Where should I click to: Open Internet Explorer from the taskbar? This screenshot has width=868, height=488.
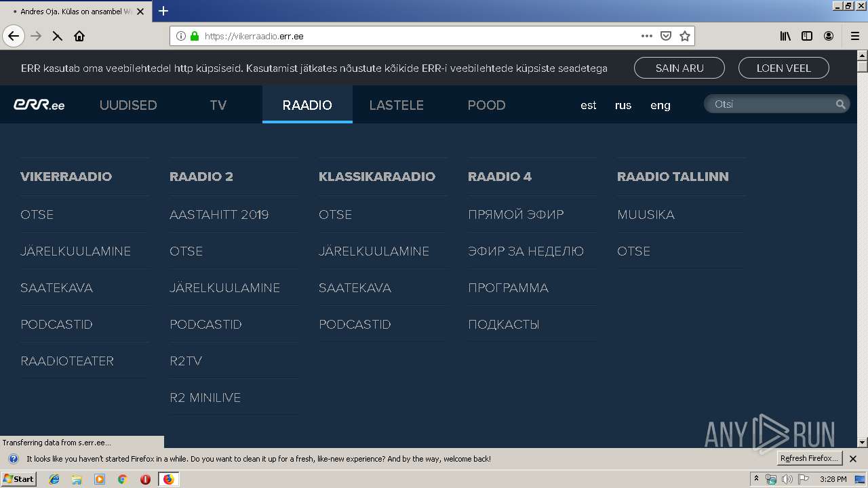pos(54,479)
